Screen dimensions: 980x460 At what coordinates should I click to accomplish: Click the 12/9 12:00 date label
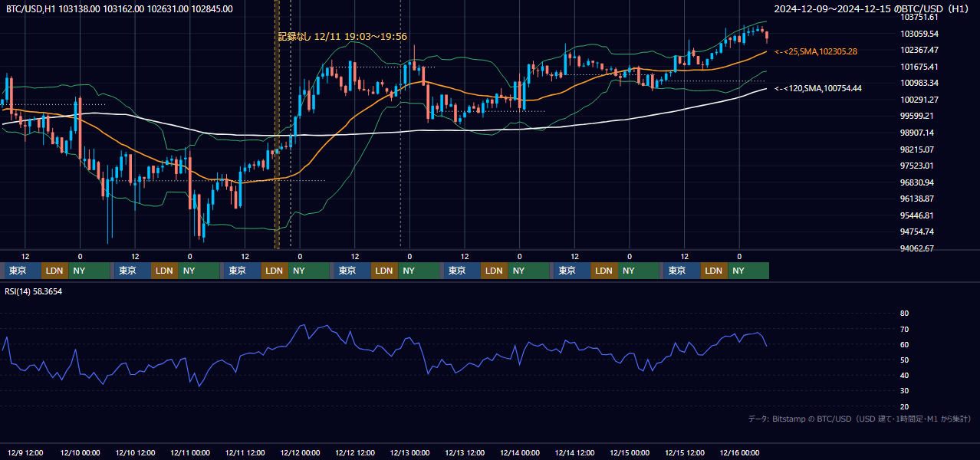pos(25,452)
